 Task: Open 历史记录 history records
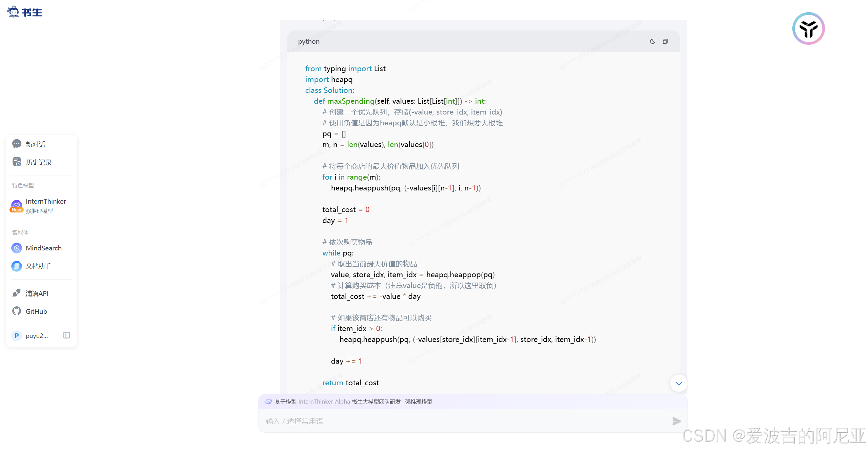(x=39, y=162)
